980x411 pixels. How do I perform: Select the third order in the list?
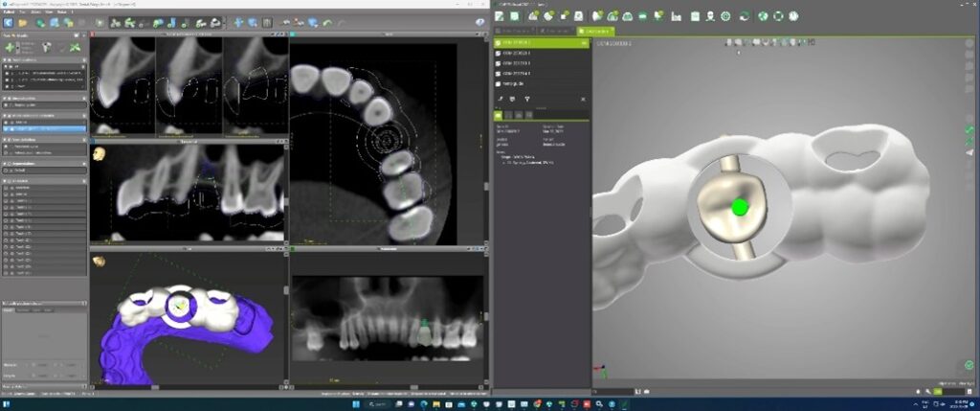pos(542,63)
